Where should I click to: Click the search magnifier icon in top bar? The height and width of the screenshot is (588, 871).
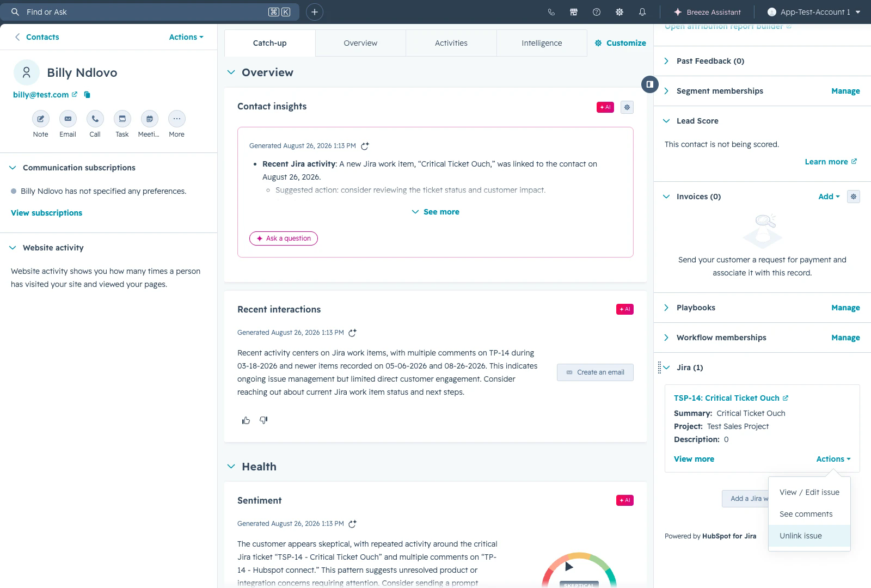[15, 12]
